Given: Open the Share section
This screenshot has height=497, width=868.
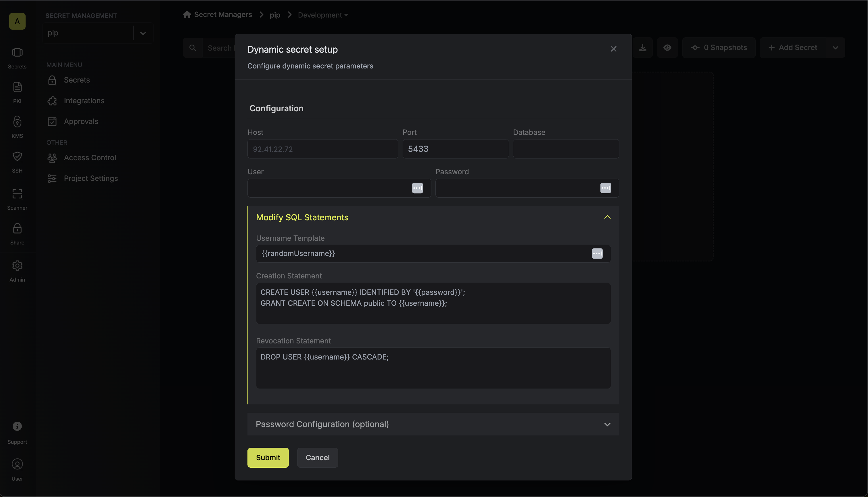Looking at the screenshot, I should pos(17,234).
